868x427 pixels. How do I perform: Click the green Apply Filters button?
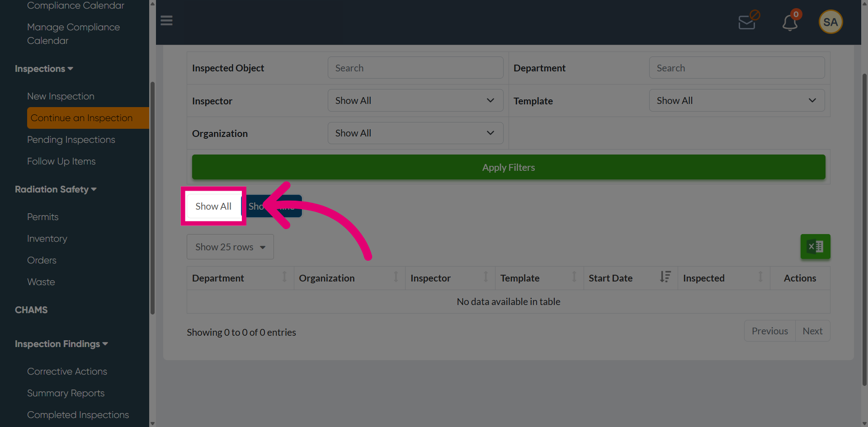click(x=509, y=167)
